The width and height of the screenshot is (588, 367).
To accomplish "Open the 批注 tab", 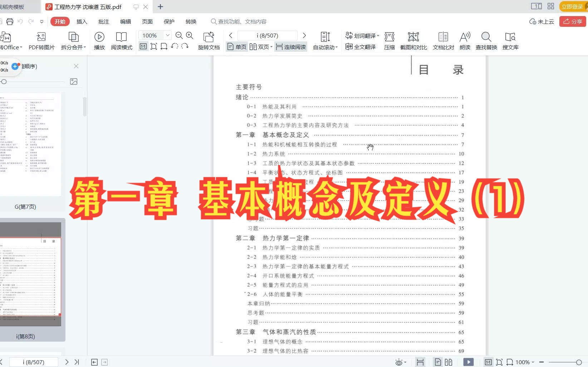I will tap(104, 21).
